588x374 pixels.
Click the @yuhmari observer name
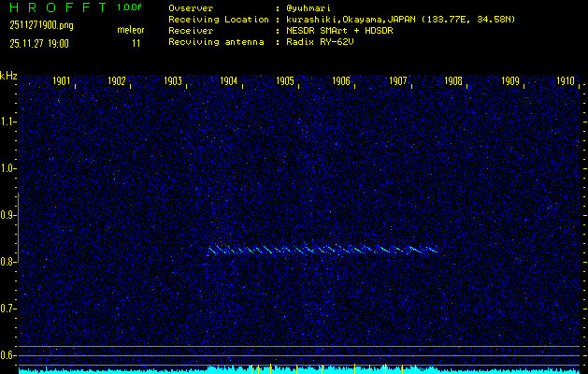[308, 7]
